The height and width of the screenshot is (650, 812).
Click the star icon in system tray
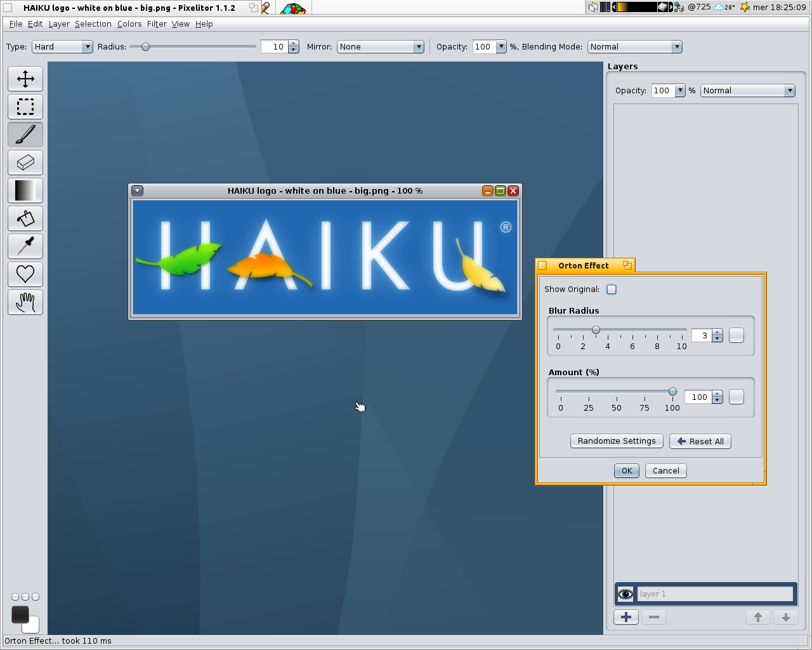coord(745,7)
